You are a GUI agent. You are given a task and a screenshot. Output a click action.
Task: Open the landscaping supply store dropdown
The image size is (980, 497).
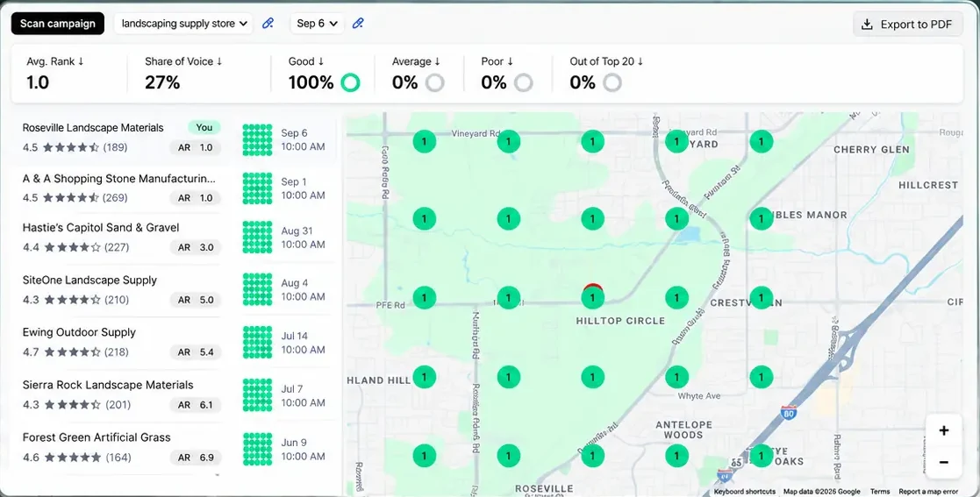183,24
